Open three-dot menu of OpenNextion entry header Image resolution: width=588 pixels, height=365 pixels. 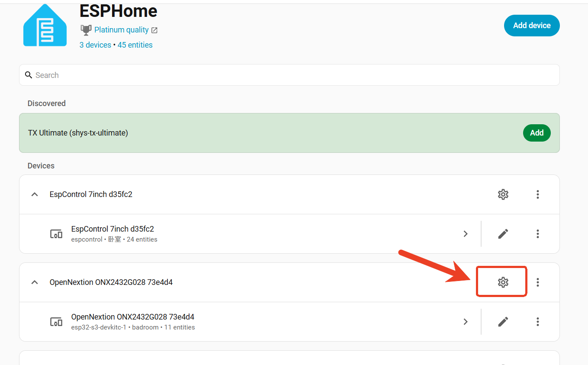(538, 282)
